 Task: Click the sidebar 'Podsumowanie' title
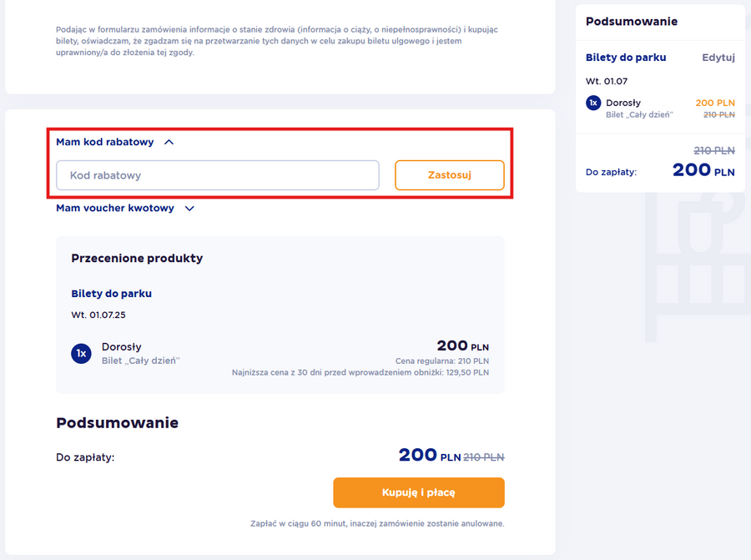point(632,22)
